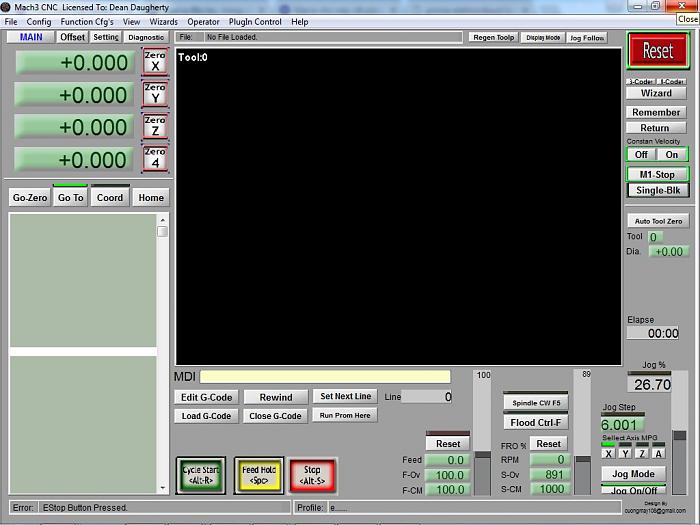
Task: Toggle the M1-Stop optional stop
Action: (657, 174)
